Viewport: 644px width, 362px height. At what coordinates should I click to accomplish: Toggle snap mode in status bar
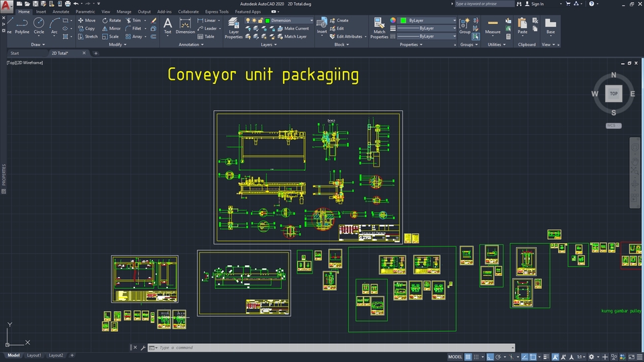(x=476, y=357)
